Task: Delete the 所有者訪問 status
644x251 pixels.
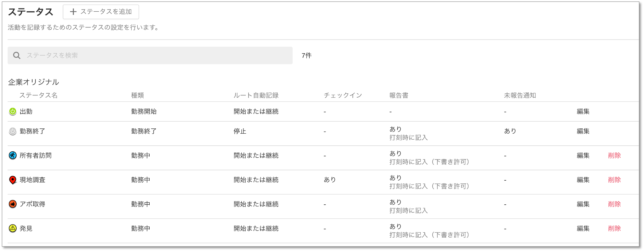Action: (614, 156)
